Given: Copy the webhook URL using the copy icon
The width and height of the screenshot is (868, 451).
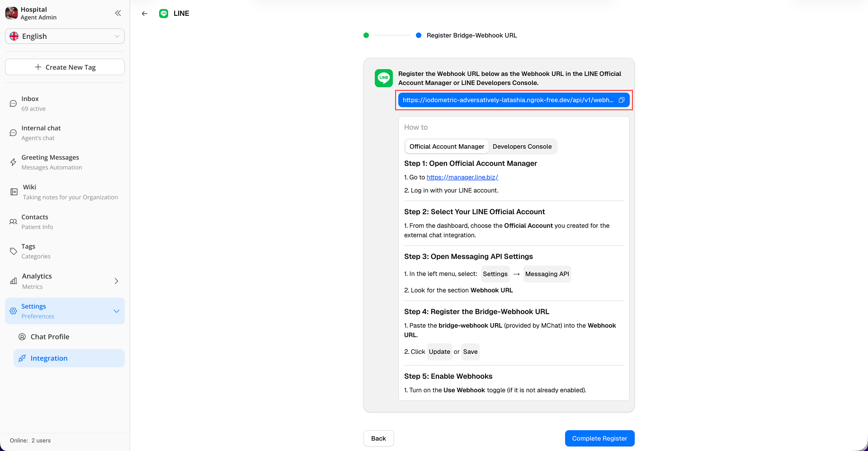Looking at the screenshot, I should click(x=622, y=100).
